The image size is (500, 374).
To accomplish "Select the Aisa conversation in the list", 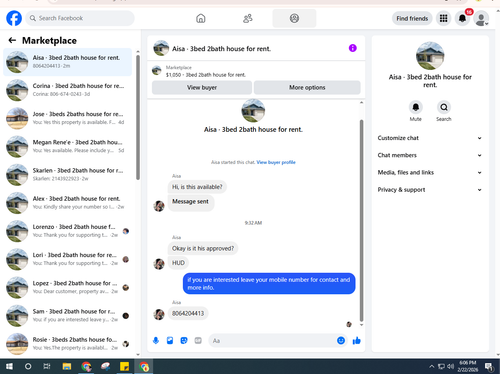I will coord(68,62).
